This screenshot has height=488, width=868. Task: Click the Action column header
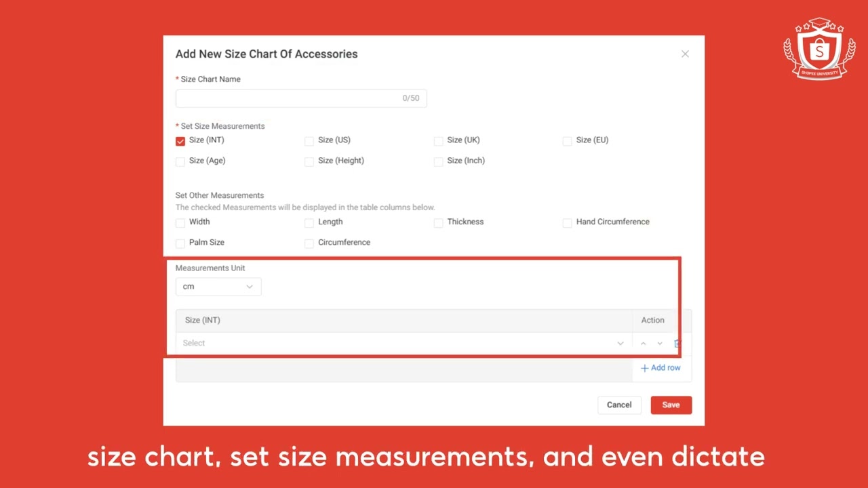point(653,320)
